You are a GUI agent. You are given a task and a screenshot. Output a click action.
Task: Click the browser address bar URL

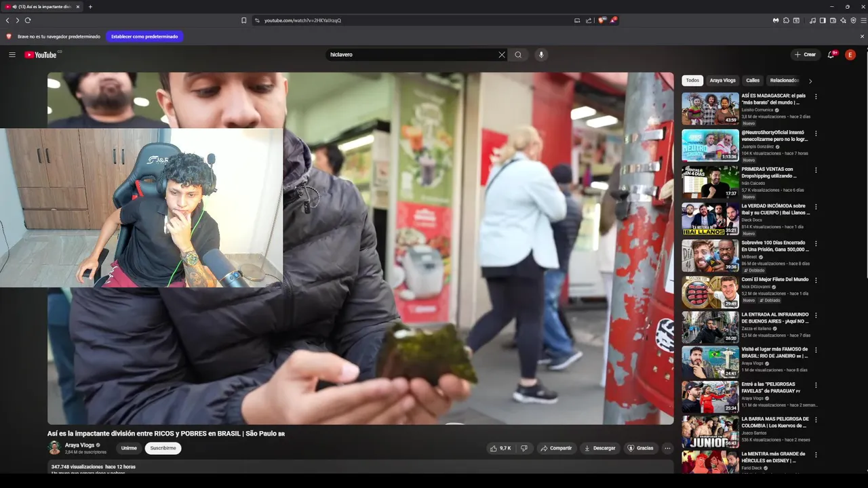pos(302,20)
